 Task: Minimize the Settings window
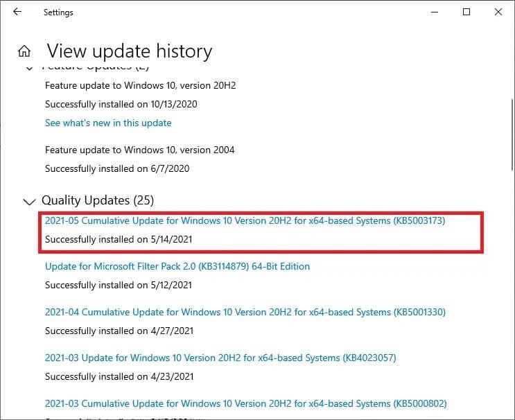click(435, 12)
